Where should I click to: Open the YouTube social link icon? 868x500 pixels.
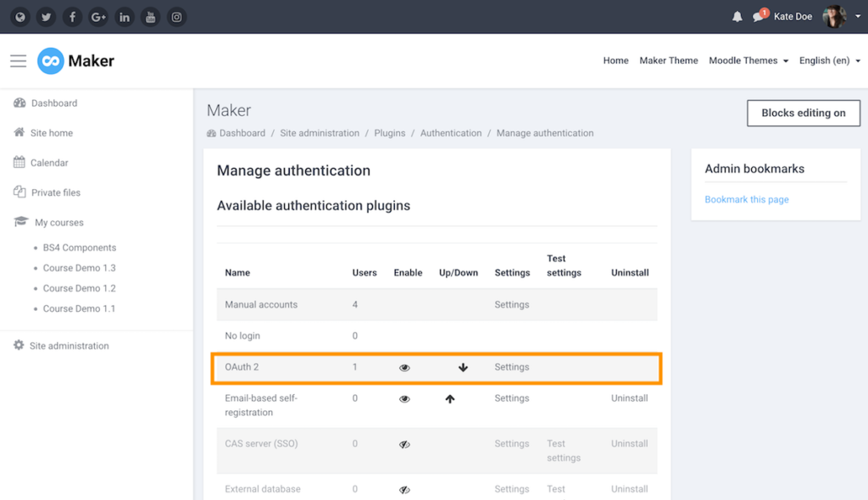click(x=150, y=16)
